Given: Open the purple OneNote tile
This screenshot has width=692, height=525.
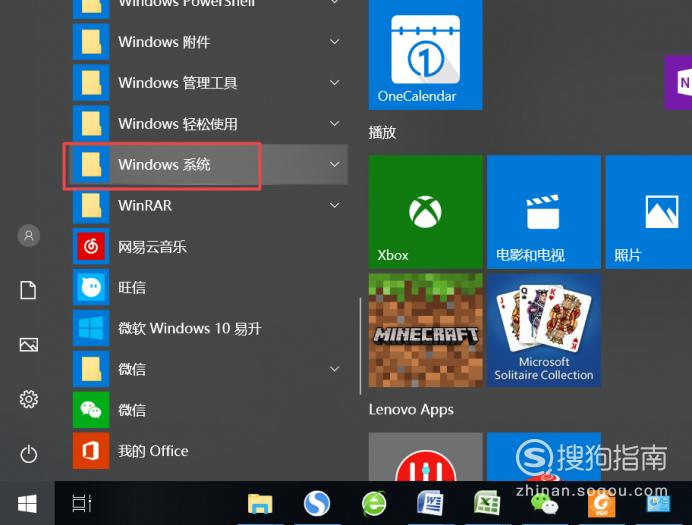Looking at the screenshot, I should point(678,82).
